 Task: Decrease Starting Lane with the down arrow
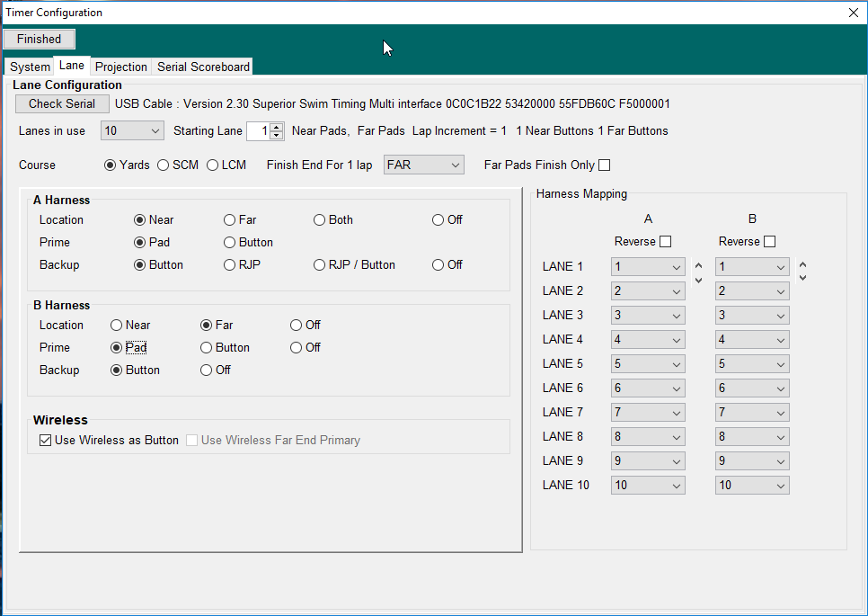(x=277, y=136)
